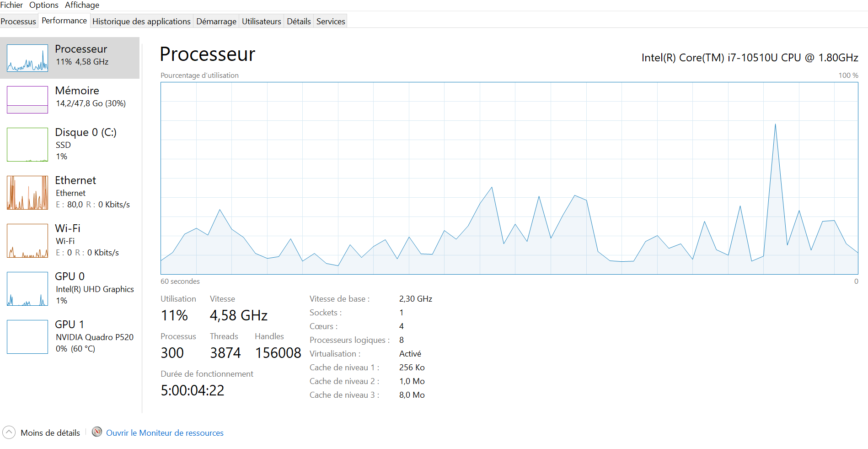Click Cache de niveau 2 value 1,0 Mo
This screenshot has width=868, height=449.
[412, 381]
